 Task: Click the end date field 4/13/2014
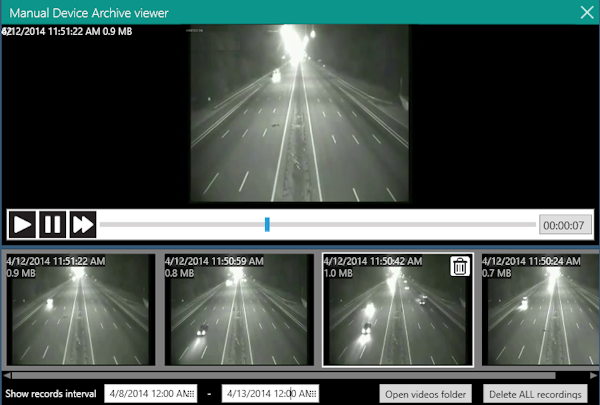click(x=262, y=393)
